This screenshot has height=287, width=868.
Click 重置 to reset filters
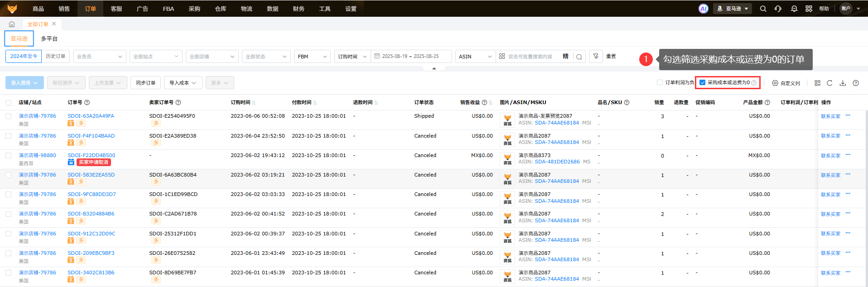tap(611, 57)
